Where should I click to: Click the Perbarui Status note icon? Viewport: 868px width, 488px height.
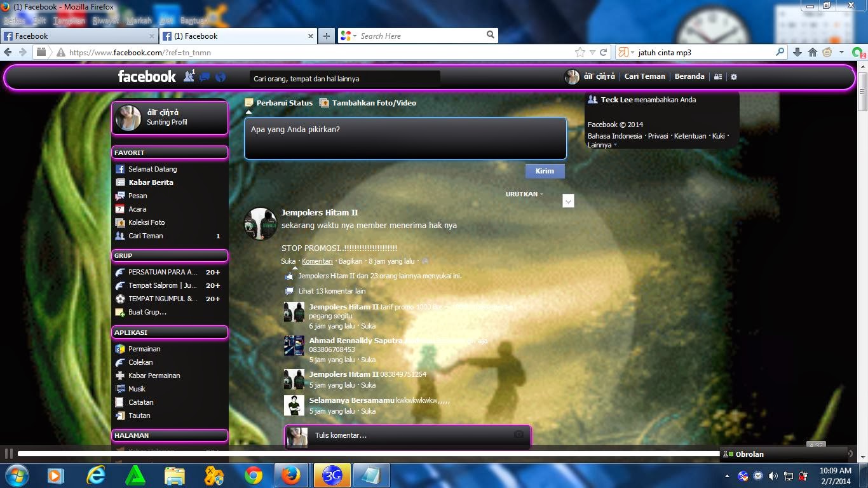click(249, 102)
